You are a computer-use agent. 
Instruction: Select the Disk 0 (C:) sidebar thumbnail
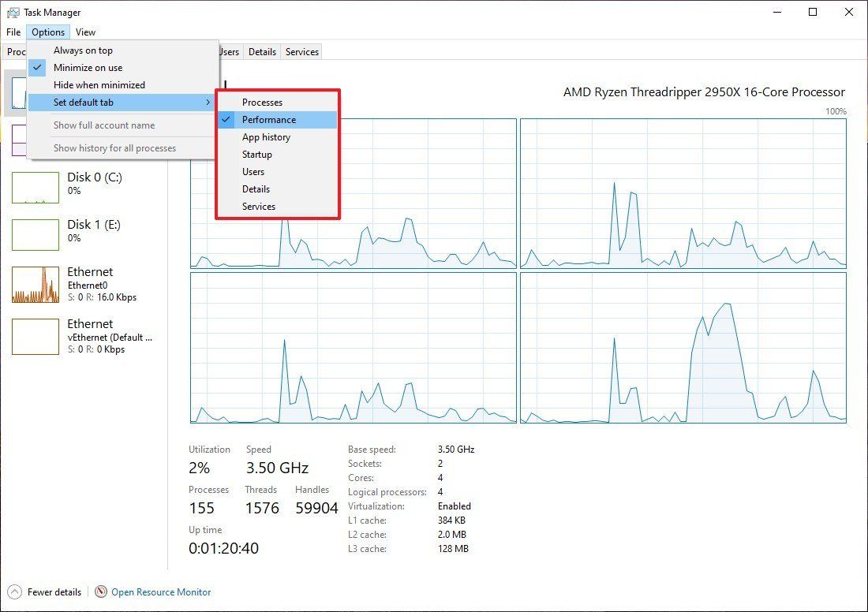[x=35, y=187]
